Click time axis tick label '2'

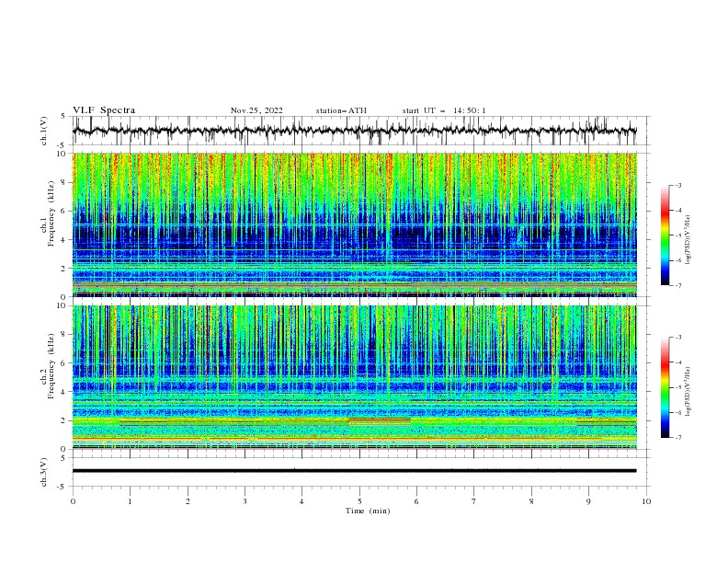pyautogui.click(x=188, y=501)
